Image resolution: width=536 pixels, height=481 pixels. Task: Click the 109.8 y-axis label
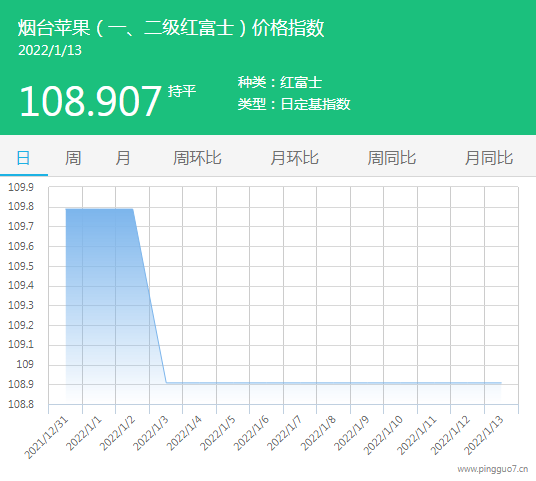[x=21, y=206]
